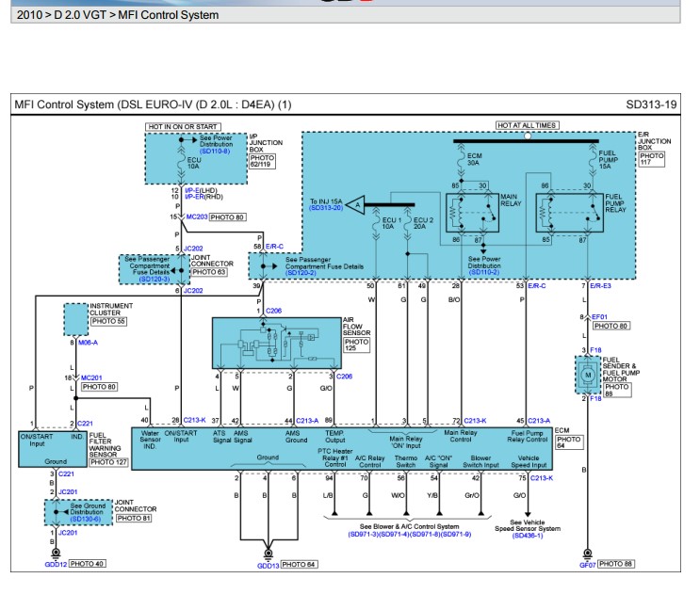Click the Air Flow Sensor circuit symbol
This screenshot has width=700, height=610.
pos(275,345)
